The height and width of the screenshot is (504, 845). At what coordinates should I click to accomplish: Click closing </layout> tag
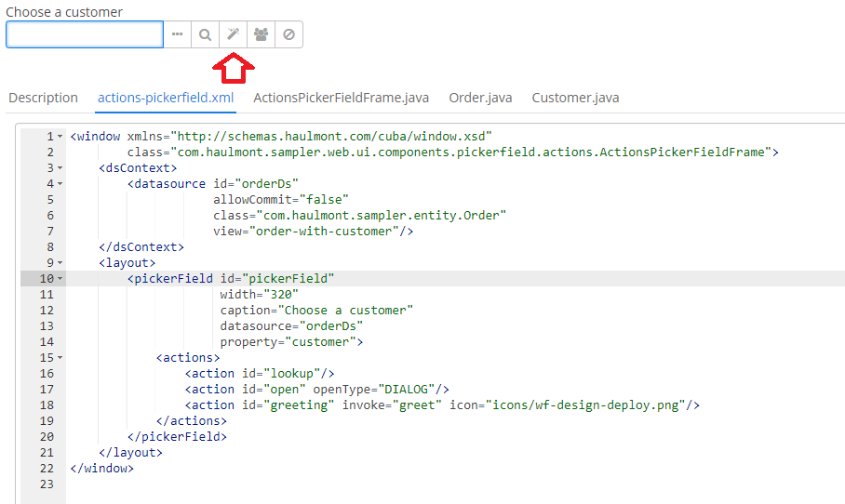click(x=130, y=453)
